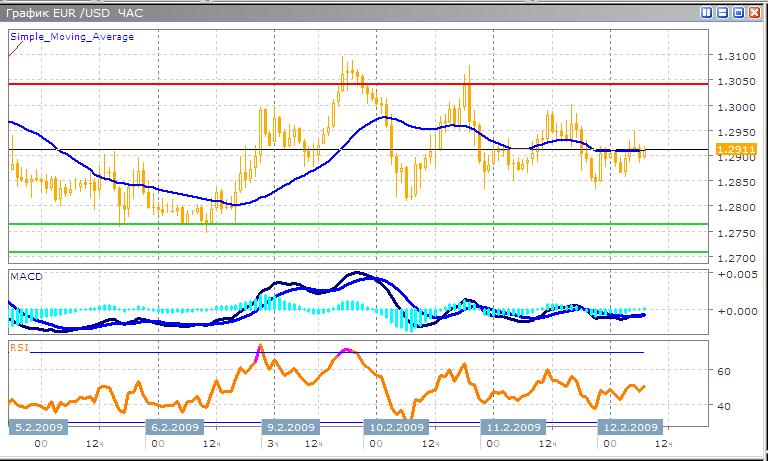Select the RSI indicator label
768x461 pixels.
click(18, 348)
